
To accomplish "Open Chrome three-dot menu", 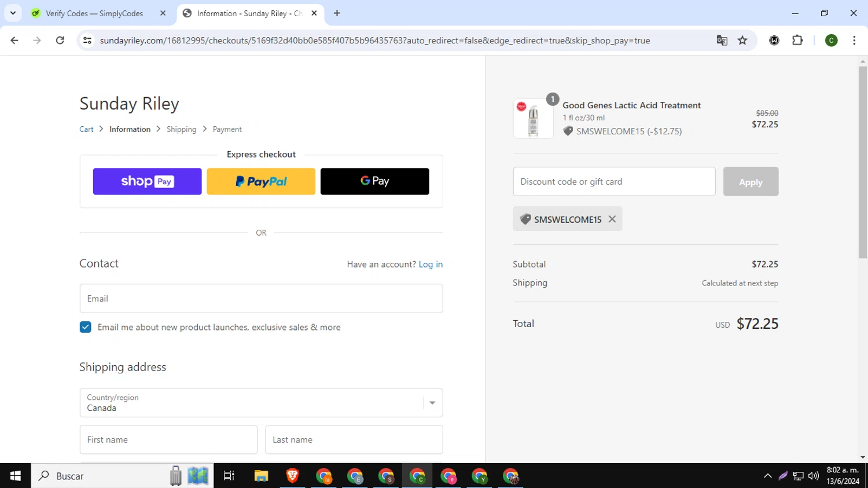I will [x=854, y=41].
